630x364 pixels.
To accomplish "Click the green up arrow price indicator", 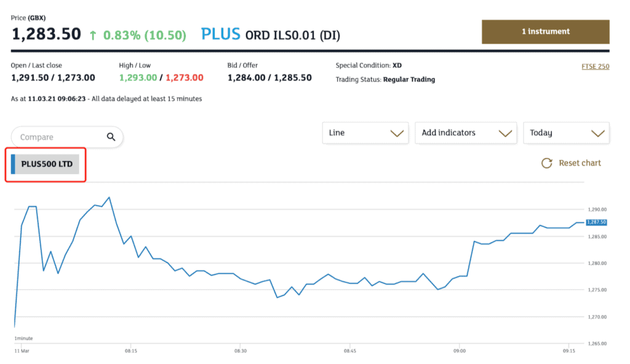I will click(93, 36).
